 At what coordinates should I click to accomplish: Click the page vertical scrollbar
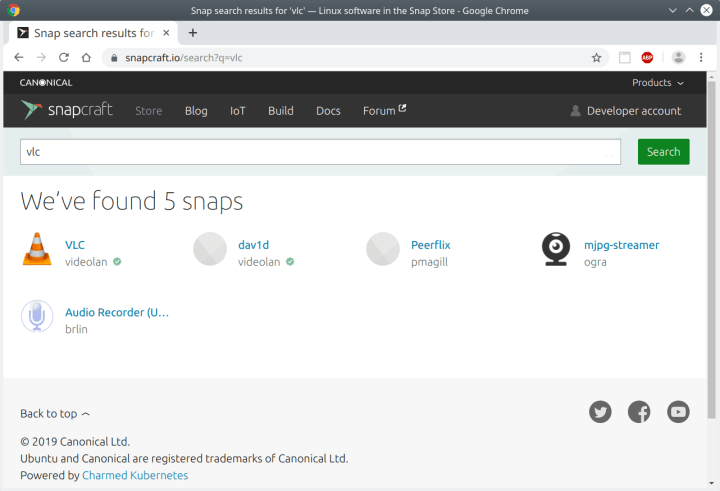tap(711, 249)
